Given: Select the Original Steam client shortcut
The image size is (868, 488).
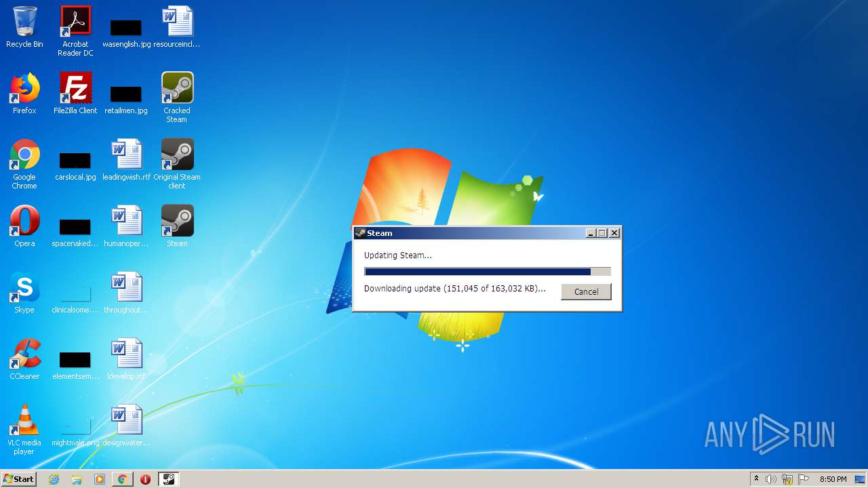Looking at the screenshot, I should (177, 164).
